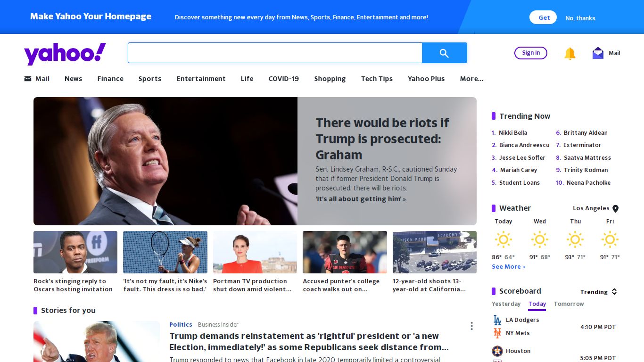Open the Scoreboard Trending dropdown
Viewport: 644px width, 362px height.
599,292
